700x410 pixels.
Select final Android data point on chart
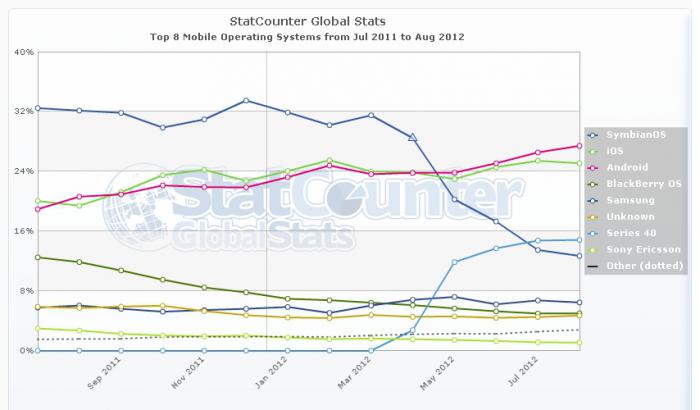(579, 146)
